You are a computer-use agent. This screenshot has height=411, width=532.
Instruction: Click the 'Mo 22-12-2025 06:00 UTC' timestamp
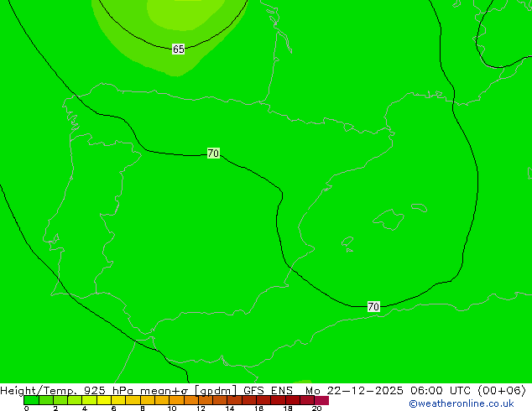tap(388, 391)
